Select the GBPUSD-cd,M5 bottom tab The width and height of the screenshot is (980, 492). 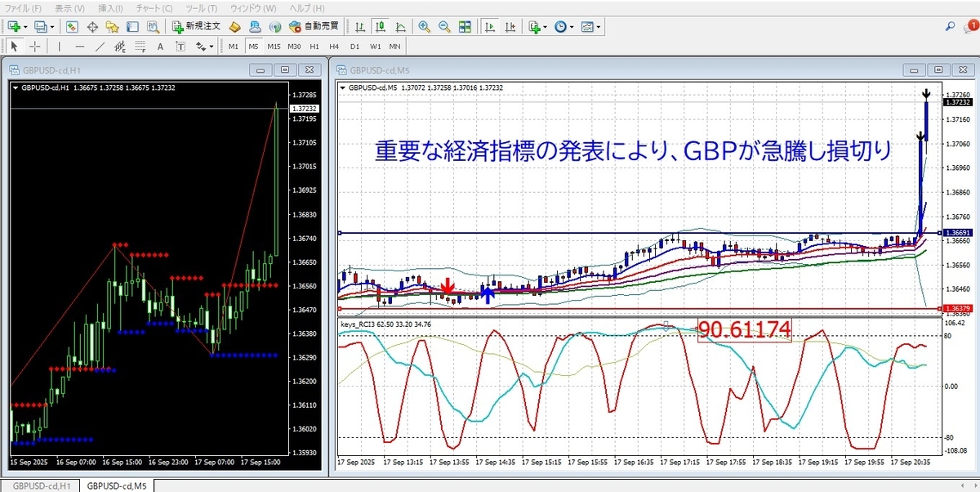pyautogui.click(x=118, y=486)
